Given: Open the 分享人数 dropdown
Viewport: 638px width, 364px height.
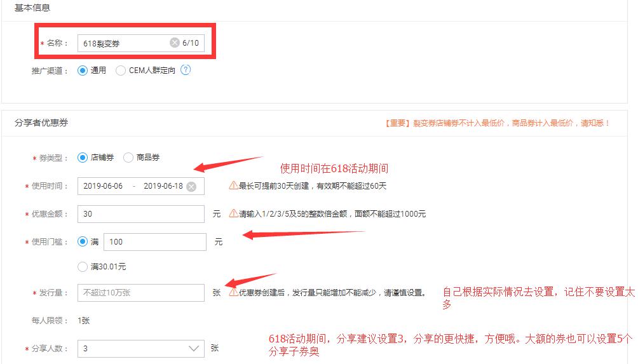Looking at the screenshot, I should point(141,349).
